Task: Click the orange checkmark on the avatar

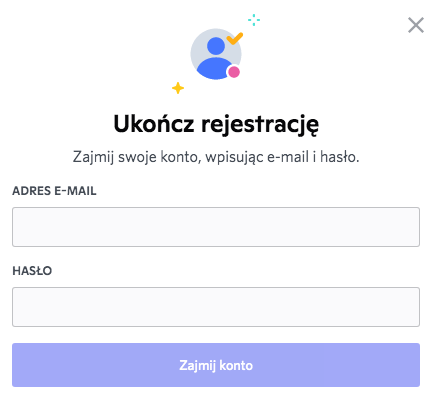Action: coord(235,38)
